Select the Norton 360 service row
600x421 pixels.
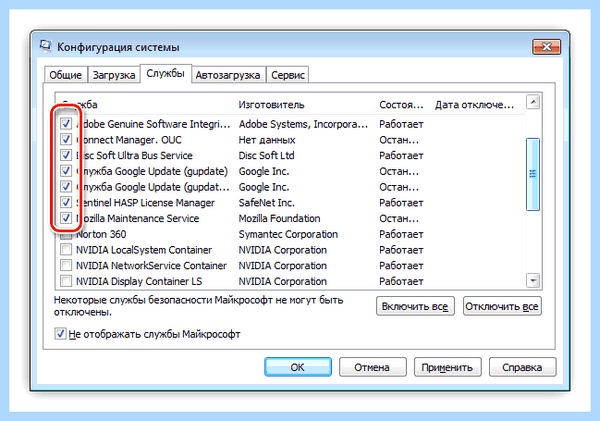point(291,234)
